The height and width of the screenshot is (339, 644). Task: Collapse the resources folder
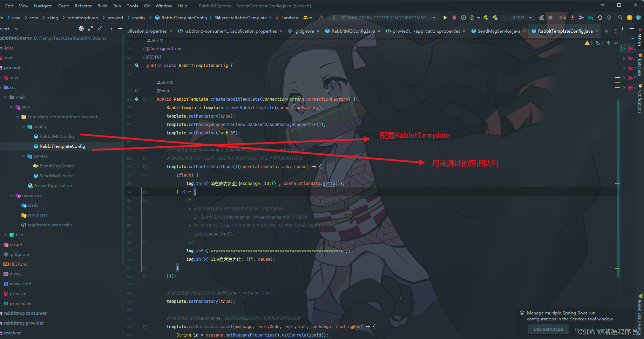(12, 195)
